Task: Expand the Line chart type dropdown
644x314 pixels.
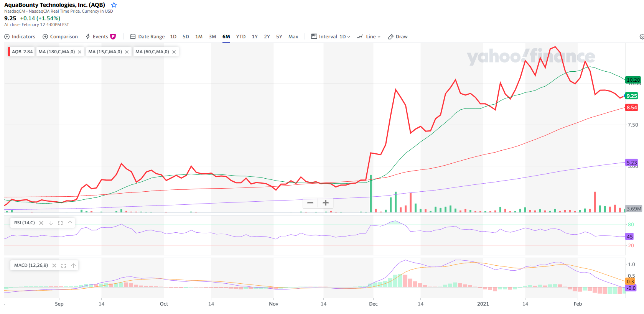Action: pyautogui.click(x=369, y=36)
